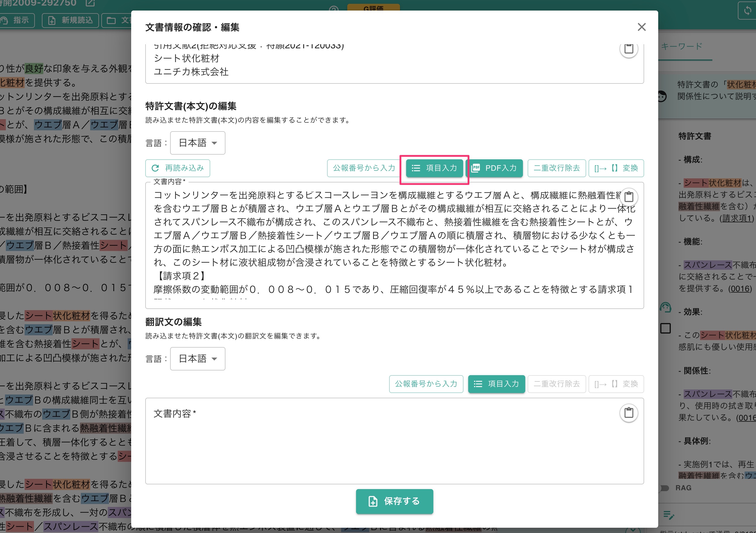Image resolution: width=756 pixels, height=533 pixels.
Task: Click ユニチカ株式会社 text in info box
Action: pyautogui.click(x=191, y=72)
